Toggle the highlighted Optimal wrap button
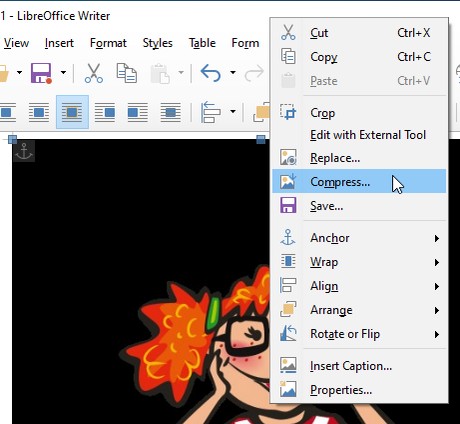The height and width of the screenshot is (424, 460). (72, 112)
